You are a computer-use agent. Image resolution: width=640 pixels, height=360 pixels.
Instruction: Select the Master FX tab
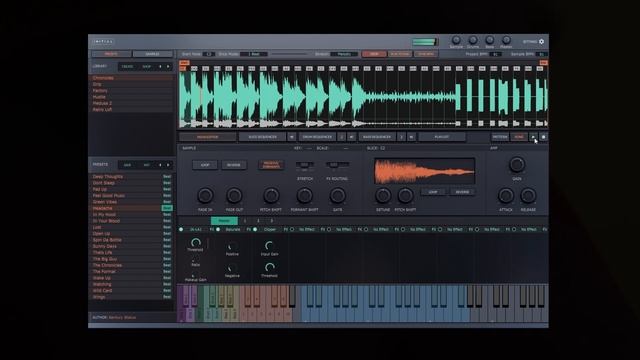(x=224, y=221)
